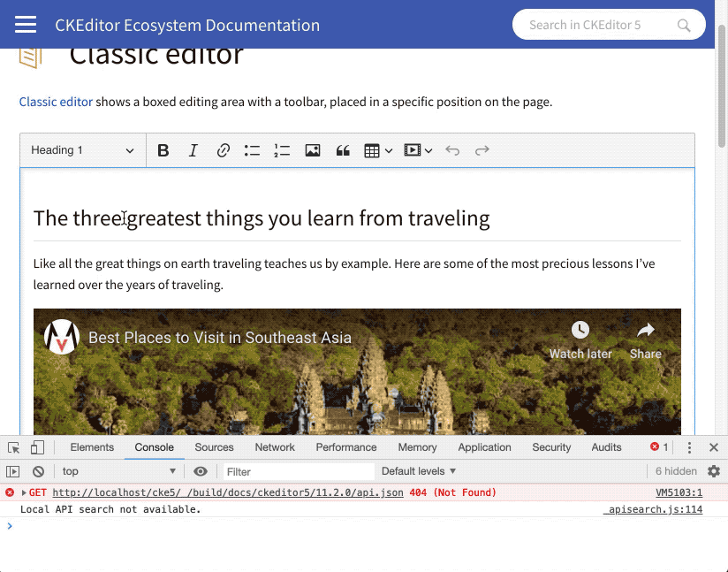Switch to the Security tab

pos(551,447)
